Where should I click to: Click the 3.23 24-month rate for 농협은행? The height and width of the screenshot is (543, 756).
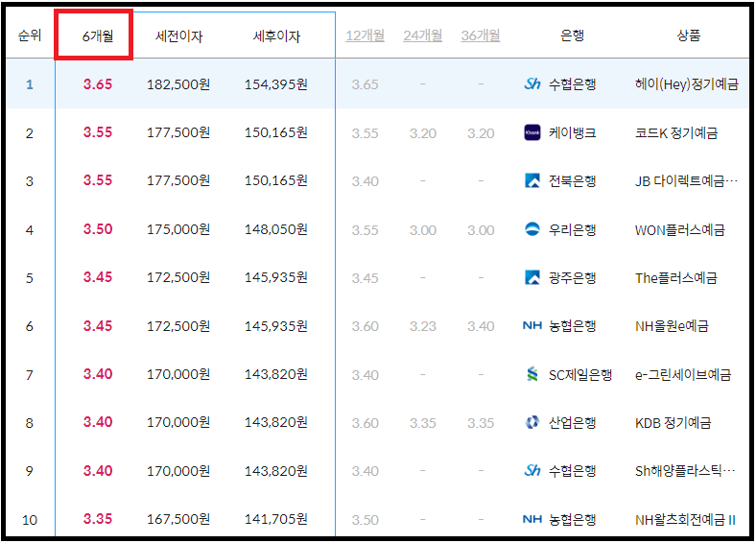(x=423, y=326)
